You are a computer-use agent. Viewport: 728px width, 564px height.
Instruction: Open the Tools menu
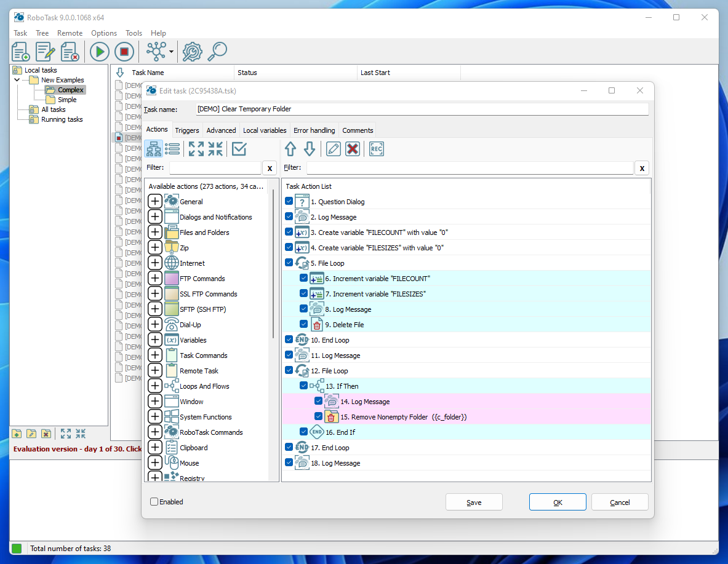click(134, 33)
